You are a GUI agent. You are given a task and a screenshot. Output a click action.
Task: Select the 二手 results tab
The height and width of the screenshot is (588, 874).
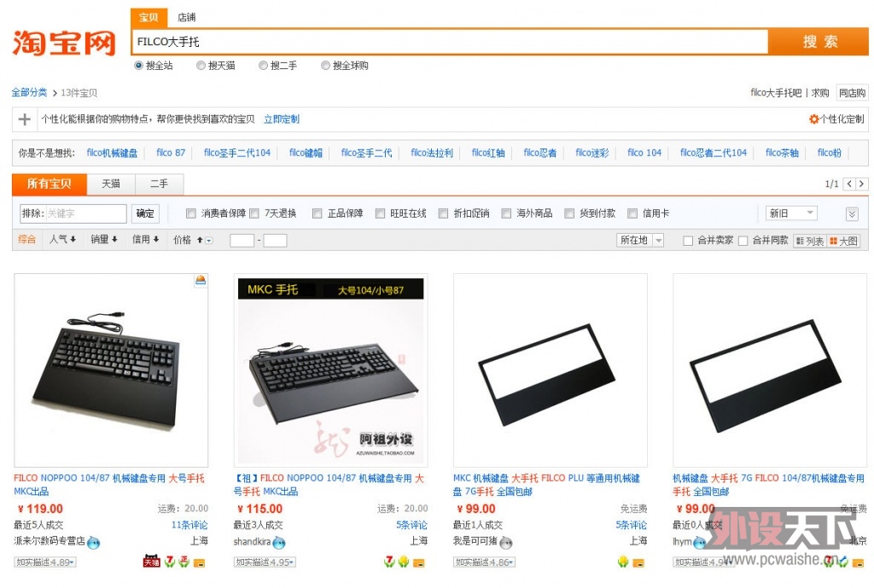(x=160, y=183)
